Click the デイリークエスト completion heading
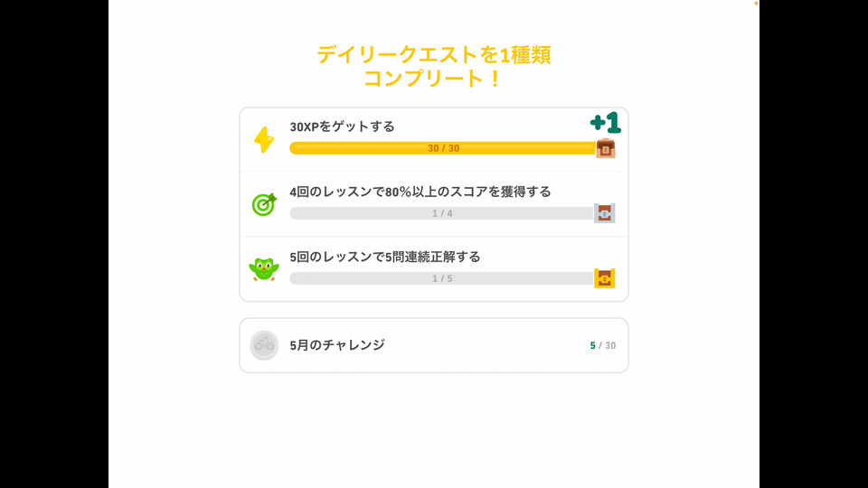Screen dimensions: 868x488 [434, 55]
